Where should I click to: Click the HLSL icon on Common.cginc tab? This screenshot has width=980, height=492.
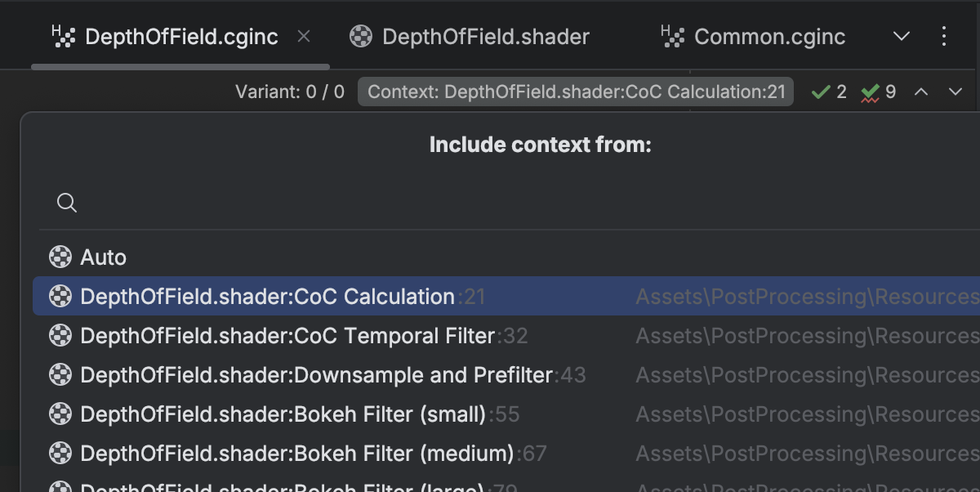click(671, 36)
